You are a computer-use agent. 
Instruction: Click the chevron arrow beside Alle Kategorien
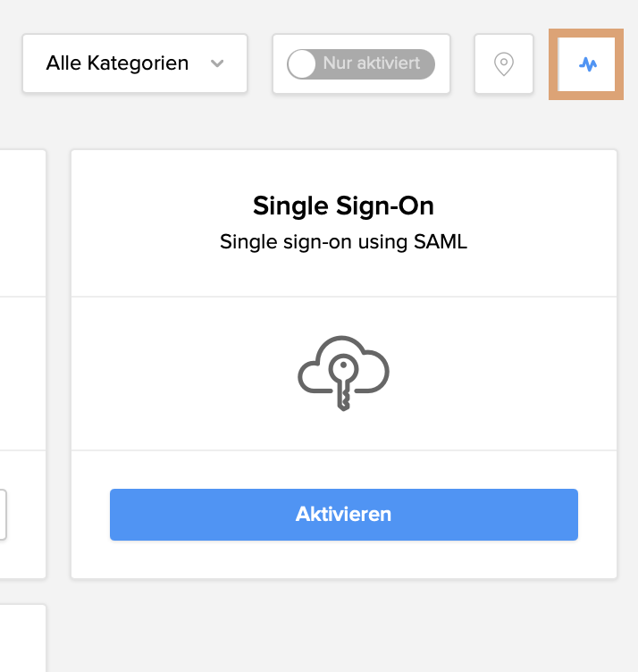coord(216,63)
